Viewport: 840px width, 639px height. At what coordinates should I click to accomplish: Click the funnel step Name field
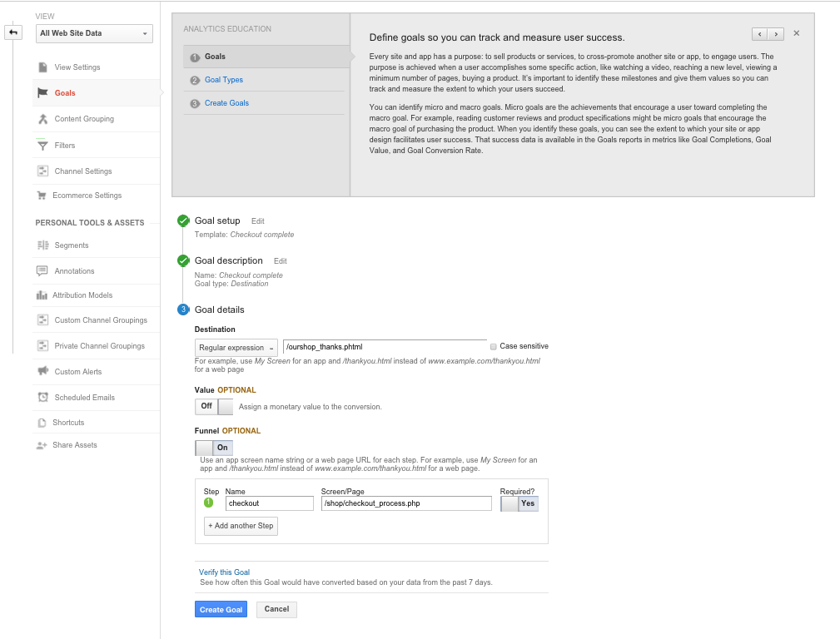(270, 503)
